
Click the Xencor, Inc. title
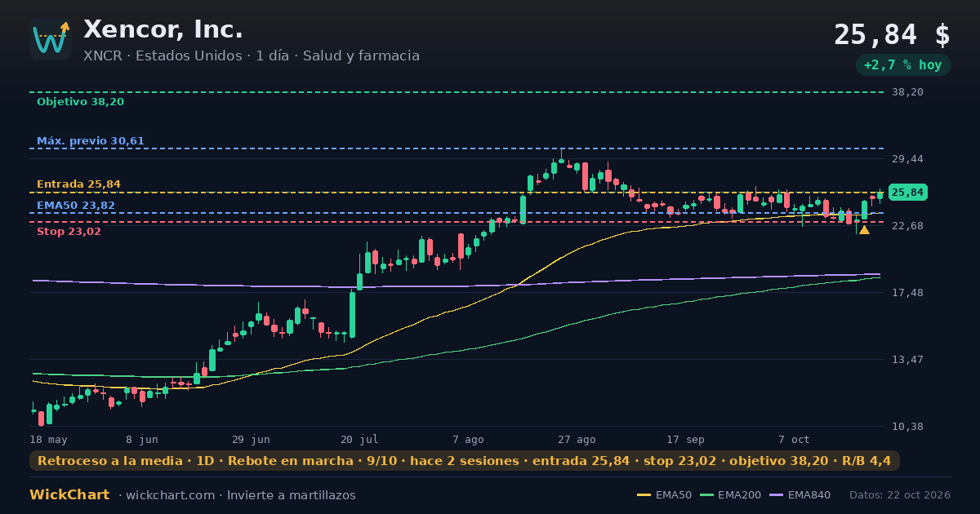coord(163,29)
